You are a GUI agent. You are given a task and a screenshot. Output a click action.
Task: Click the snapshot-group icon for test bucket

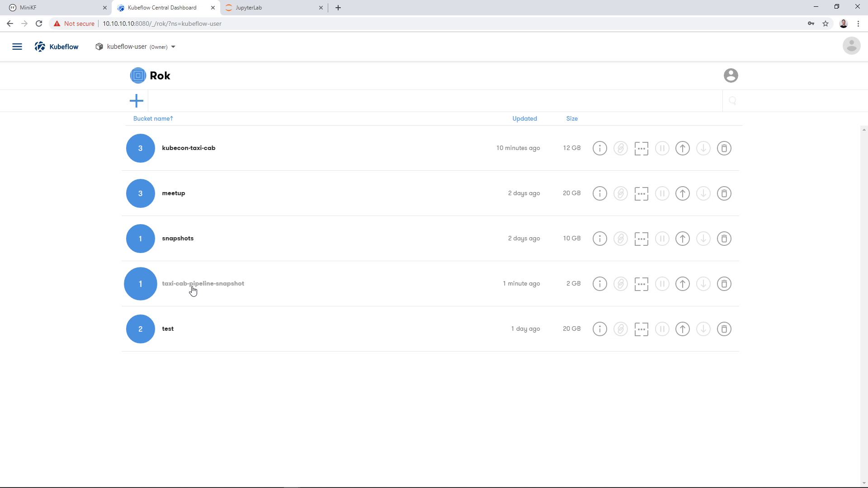point(641,329)
